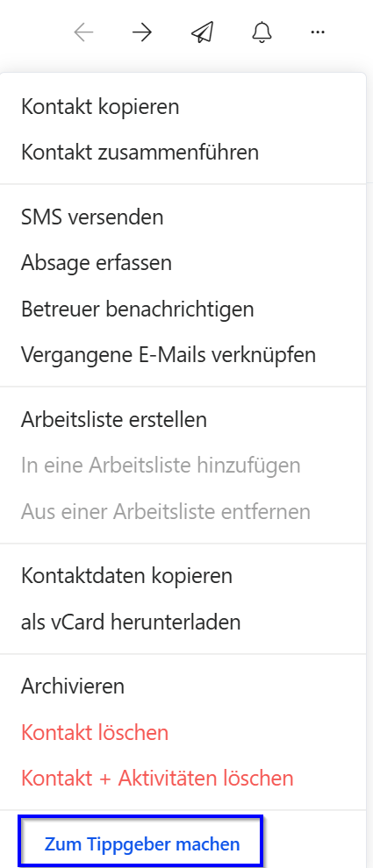
Task: Select red Kontakt löschen entry
Action: (183, 733)
